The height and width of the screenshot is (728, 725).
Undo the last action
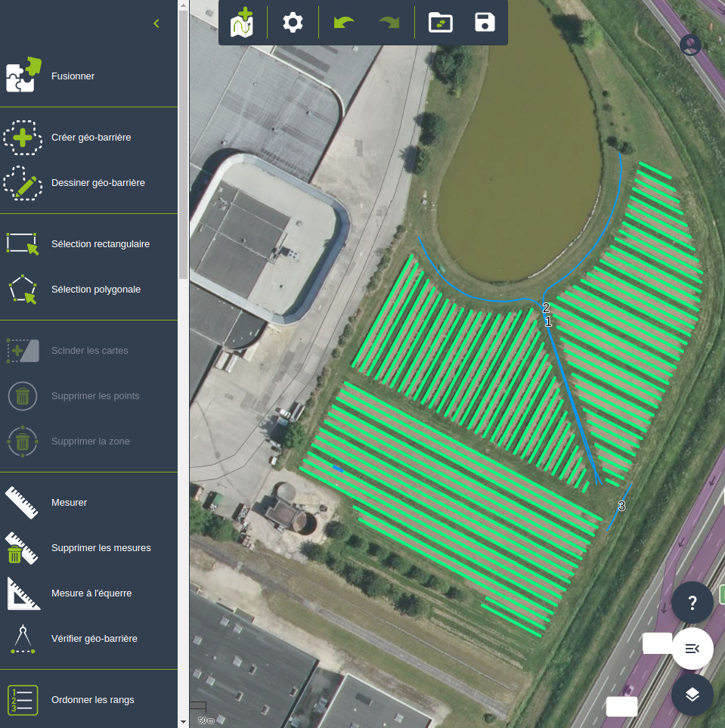pyautogui.click(x=344, y=23)
